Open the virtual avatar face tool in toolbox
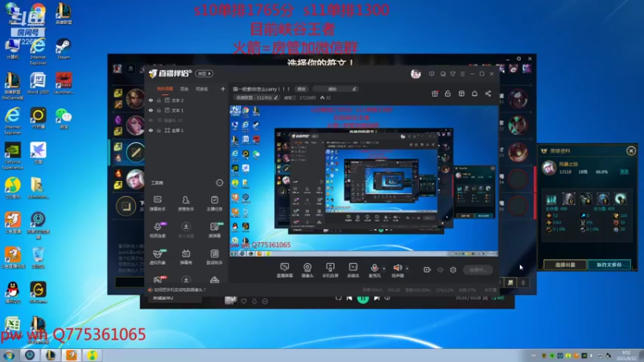The height and width of the screenshot is (362, 644). 158,257
